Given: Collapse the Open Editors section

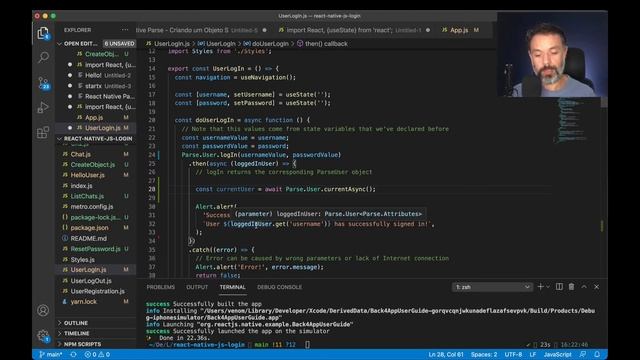Looking at the screenshot, I should [x=80, y=43].
